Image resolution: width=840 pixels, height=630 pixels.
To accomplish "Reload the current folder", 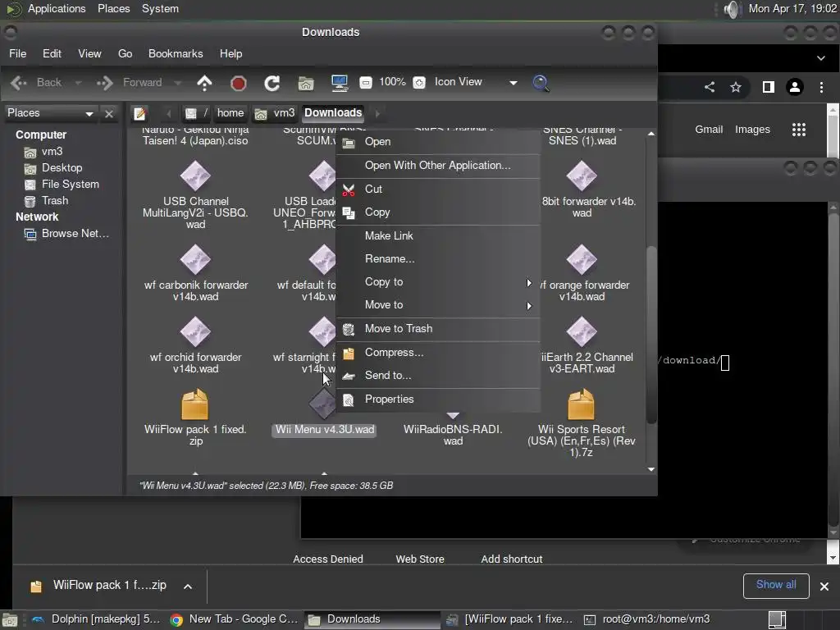I will [x=272, y=83].
